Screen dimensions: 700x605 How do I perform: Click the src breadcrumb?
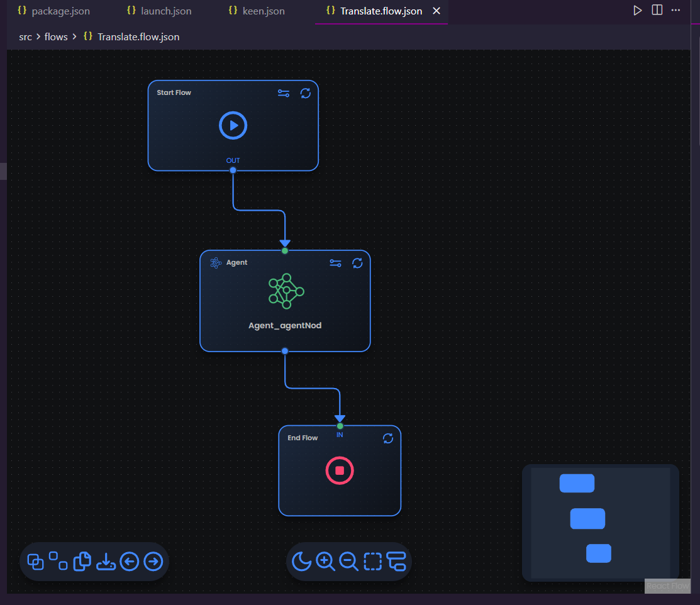tap(25, 36)
